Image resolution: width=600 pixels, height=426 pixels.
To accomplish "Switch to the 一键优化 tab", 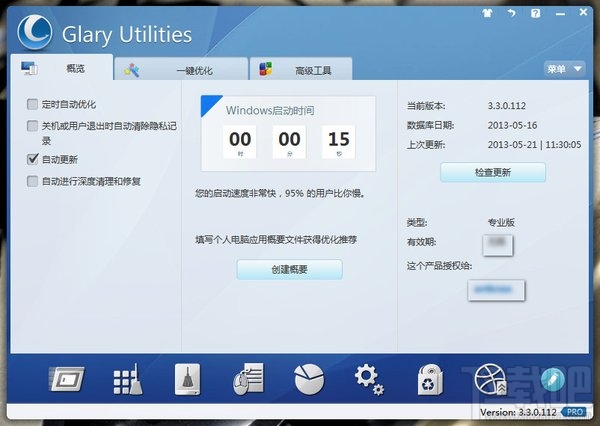I will click(181, 70).
